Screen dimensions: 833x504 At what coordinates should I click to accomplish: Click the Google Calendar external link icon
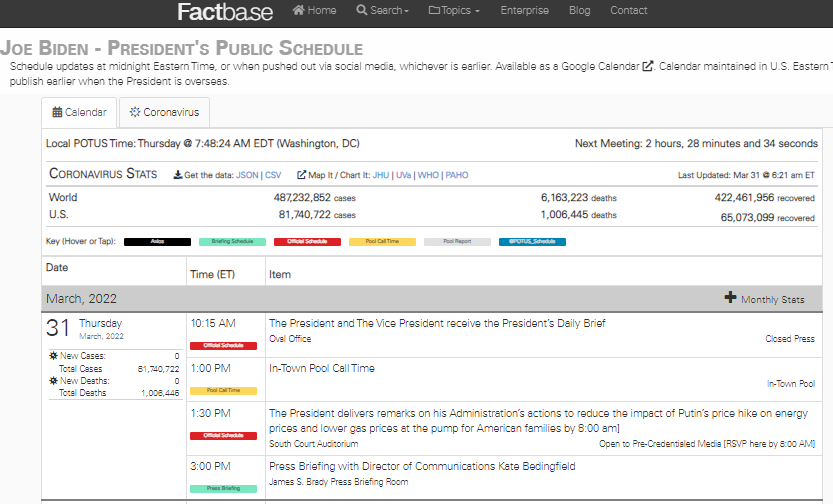click(648, 66)
